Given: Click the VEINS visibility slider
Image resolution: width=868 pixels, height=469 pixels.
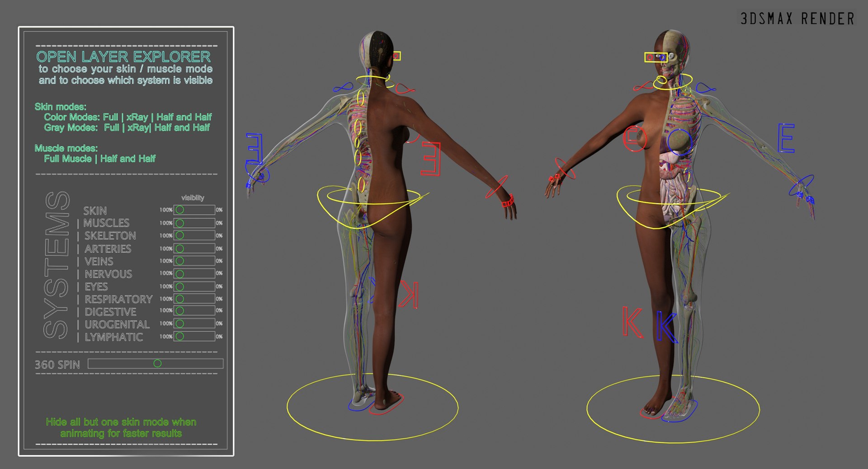Looking at the screenshot, I should click(x=194, y=261).
